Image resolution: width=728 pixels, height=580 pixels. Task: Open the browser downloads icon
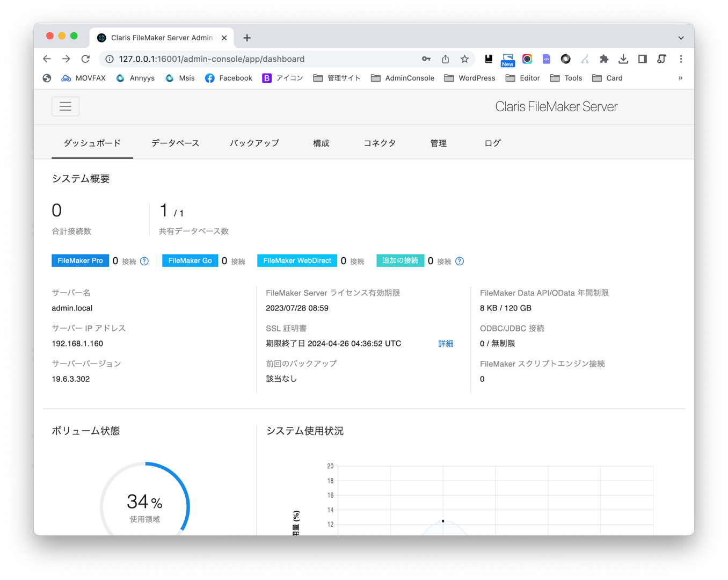coord(623,59)
